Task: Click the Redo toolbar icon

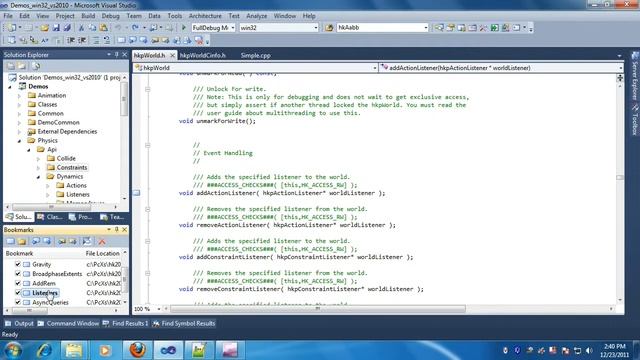Action: click(135, 28)
